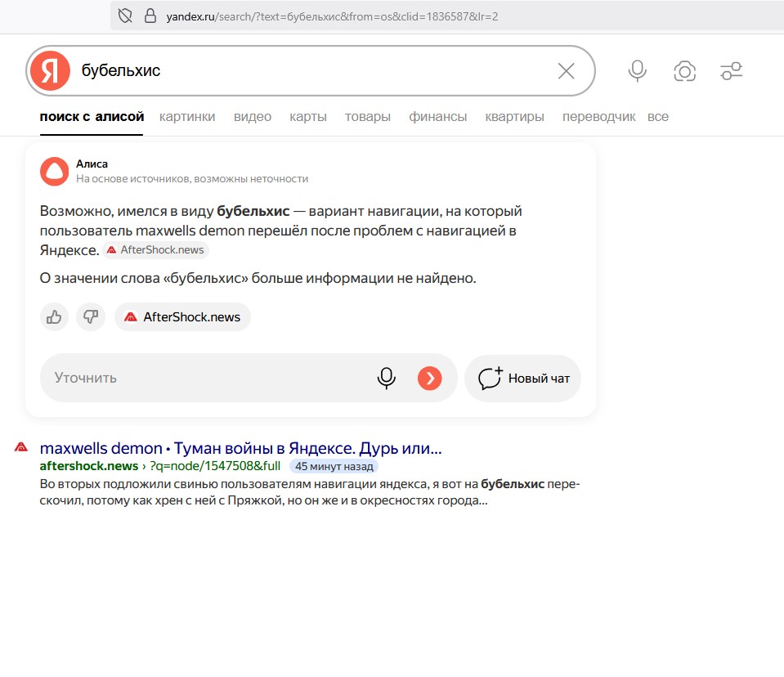The height and width of the screenshot is (677, 784).
Task: Switch to картинки tab
Action: (x=187, y=117)
